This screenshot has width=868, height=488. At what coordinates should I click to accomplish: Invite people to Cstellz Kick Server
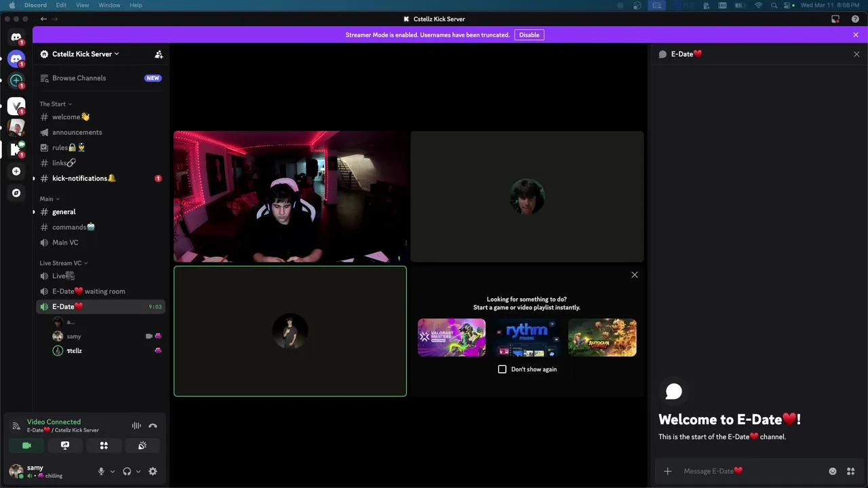(x=159, y=54)
